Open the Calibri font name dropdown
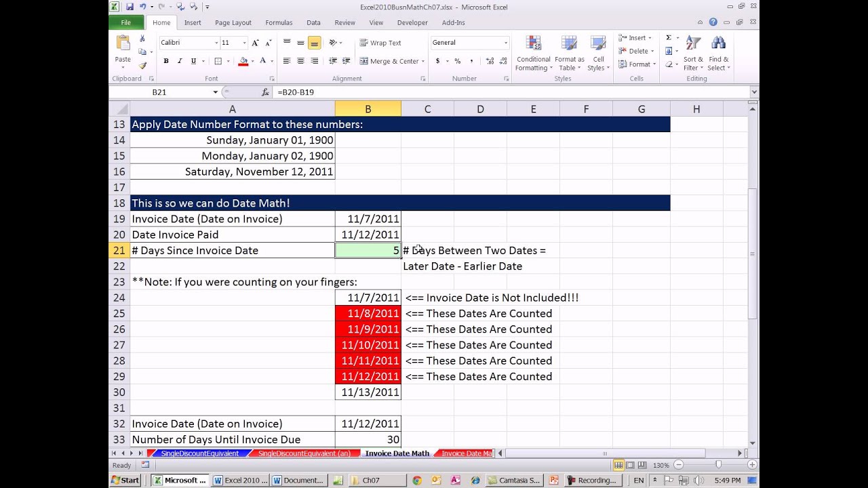The width and height of the screenshot is (868, 488). [216, 43]
